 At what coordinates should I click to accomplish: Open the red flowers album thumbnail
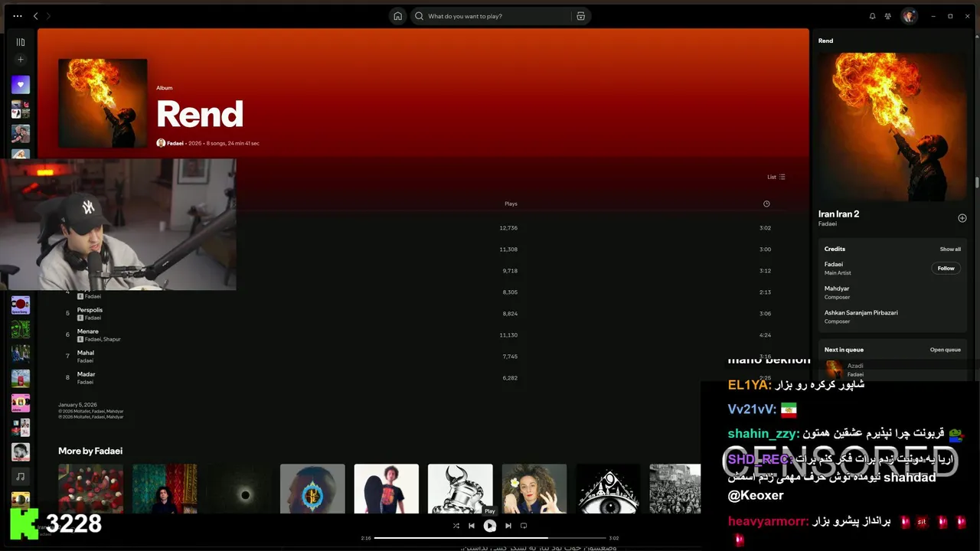point(90,488)
